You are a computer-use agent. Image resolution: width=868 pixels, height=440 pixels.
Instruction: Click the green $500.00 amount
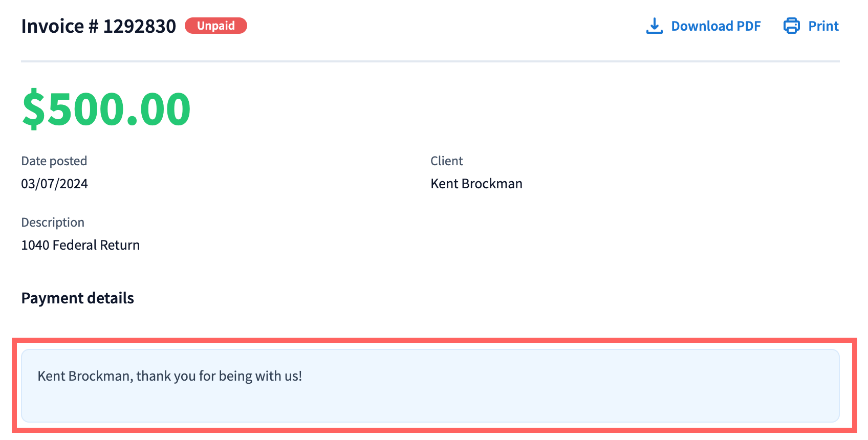pyautogui.click(x=106, y=108)
